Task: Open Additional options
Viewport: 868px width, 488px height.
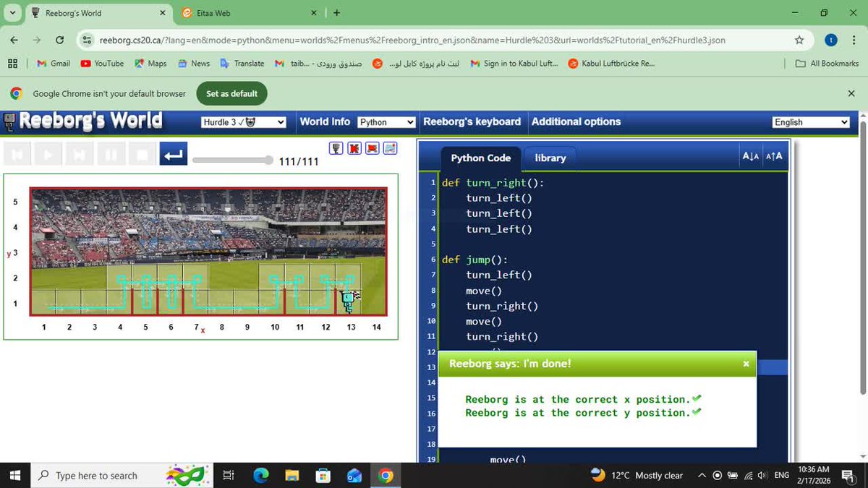Action: coord(576,121)
